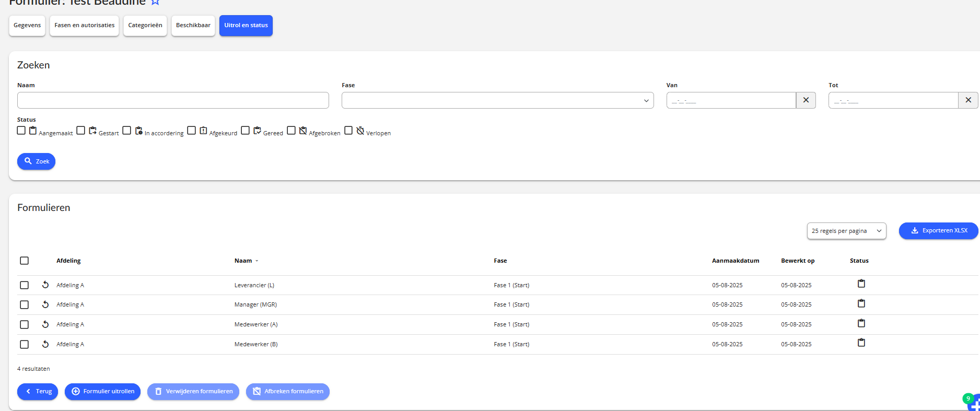980x411 pixels.
Task: Click the revert icon in Manager (MGR) row
Action: [x=45, y=304]
